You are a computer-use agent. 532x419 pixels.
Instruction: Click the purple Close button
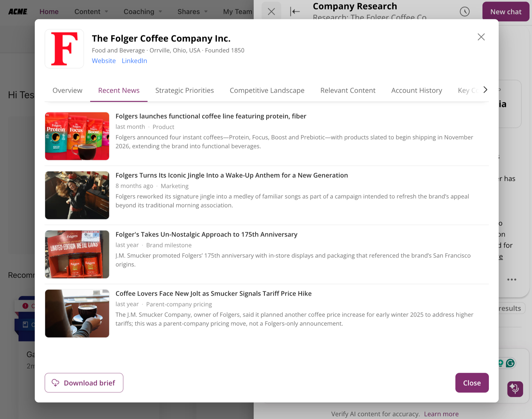[x=472, y=383]
